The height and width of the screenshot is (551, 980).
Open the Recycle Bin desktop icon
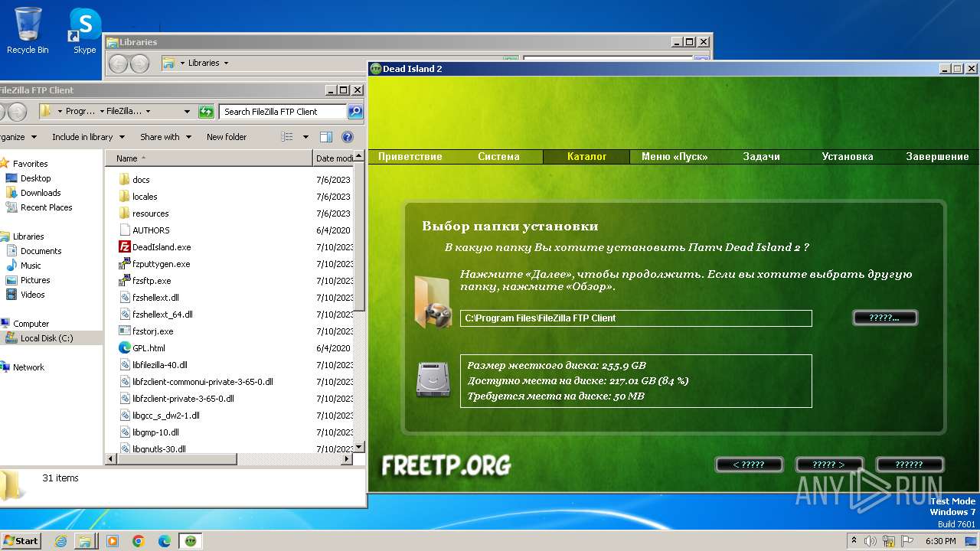point(28,31)
